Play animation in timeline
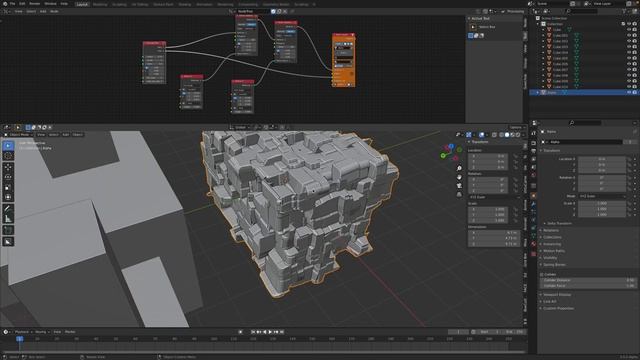This screenshot has height=360, width=640. click(270, 332)
